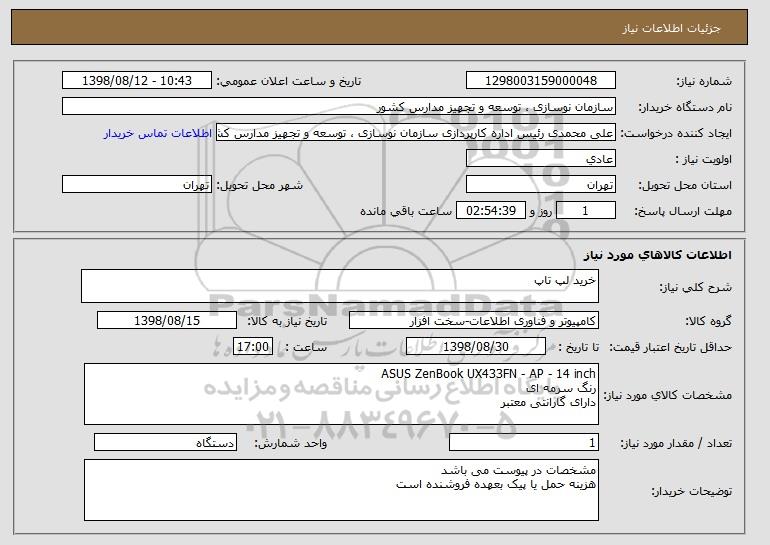The width and height of the screenshot is (770, 545).
Task: Click the ساعت field showing 17:00
Action: click(253, 347)
